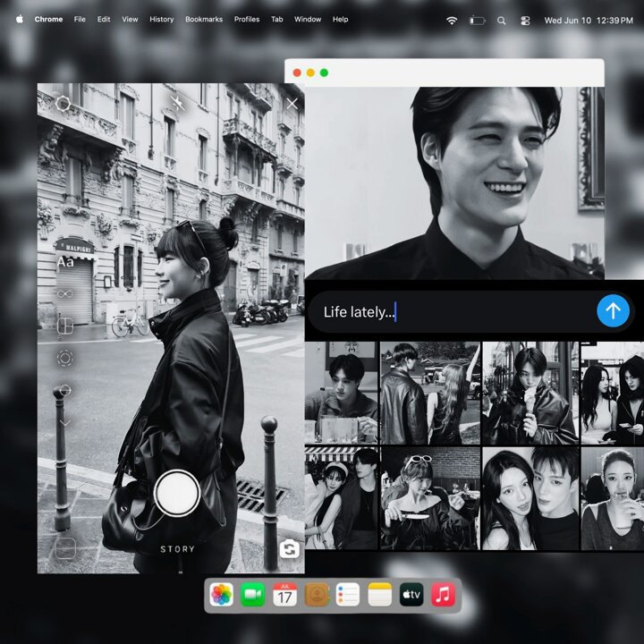This screenshot has height=644, width=644.
Task: Open the ice cream photo thumbnail
Action: [530, 393]
